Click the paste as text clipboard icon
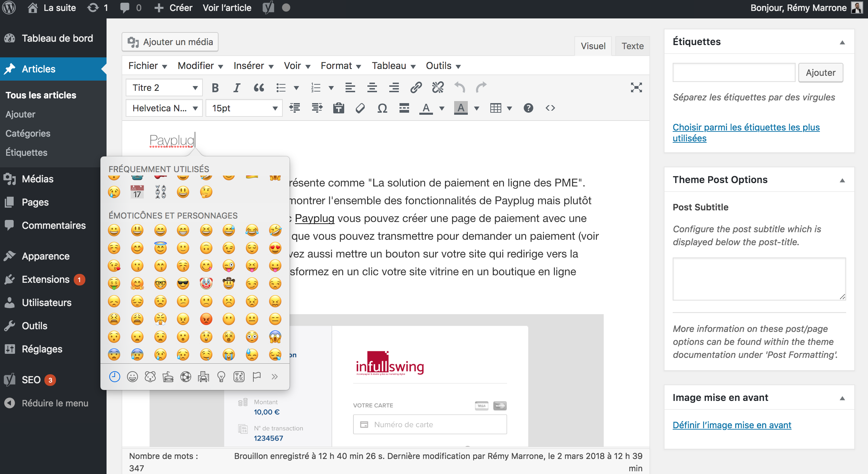The image size is (868, 474). coord(338,108)
